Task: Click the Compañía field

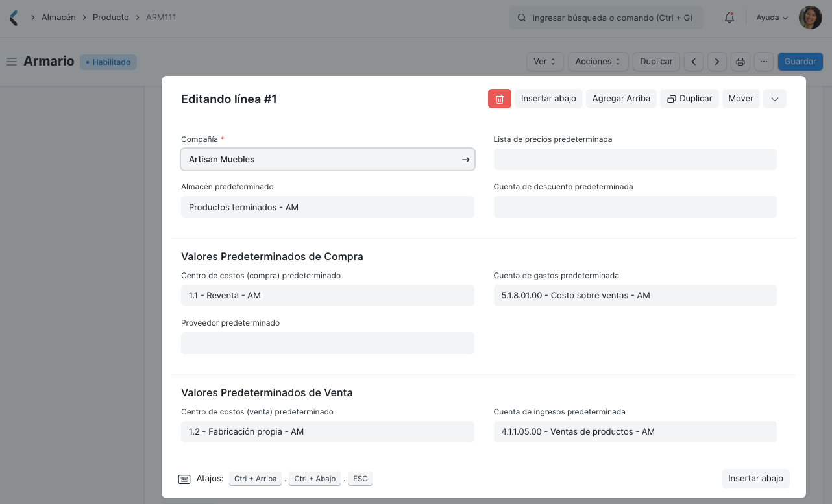Action: pyautogui.click(x=328, y=160)
